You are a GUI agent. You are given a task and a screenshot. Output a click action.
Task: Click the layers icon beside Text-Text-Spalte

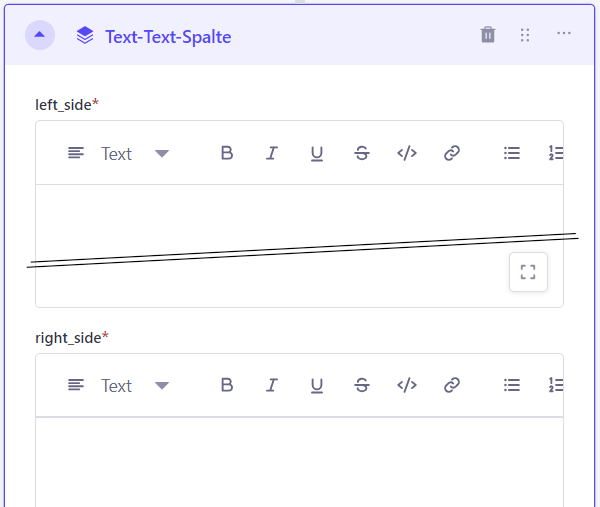[x=85, y=35]
